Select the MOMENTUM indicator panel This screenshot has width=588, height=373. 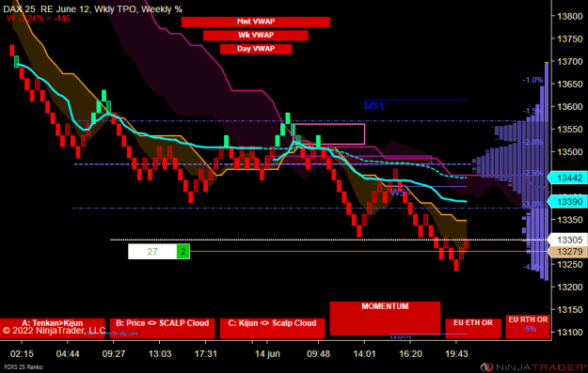coord(385,318)
